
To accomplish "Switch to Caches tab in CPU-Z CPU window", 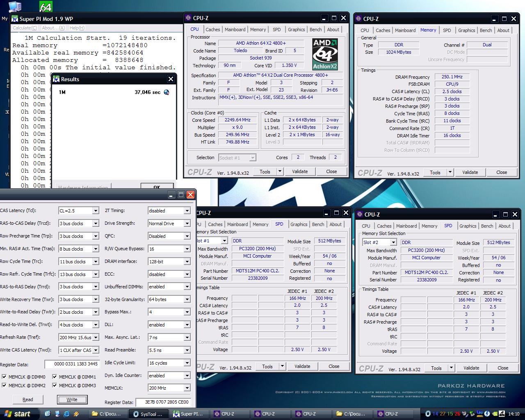I will tap(212, 30).
